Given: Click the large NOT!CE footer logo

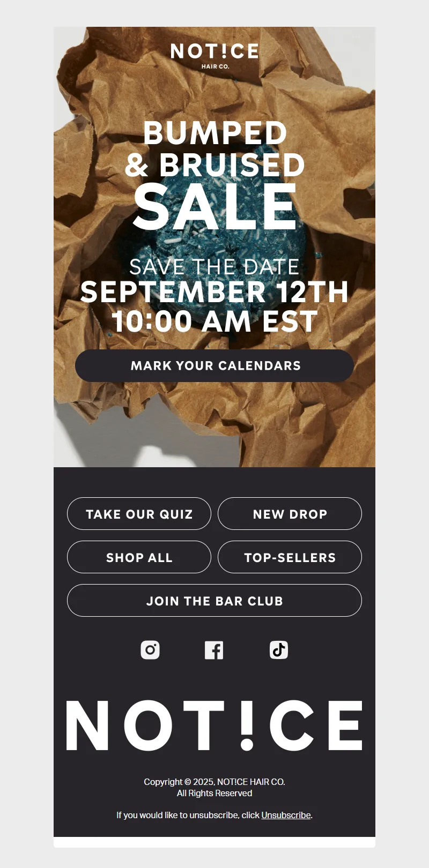Looking at the screenshot, I should tap(214, 725).
